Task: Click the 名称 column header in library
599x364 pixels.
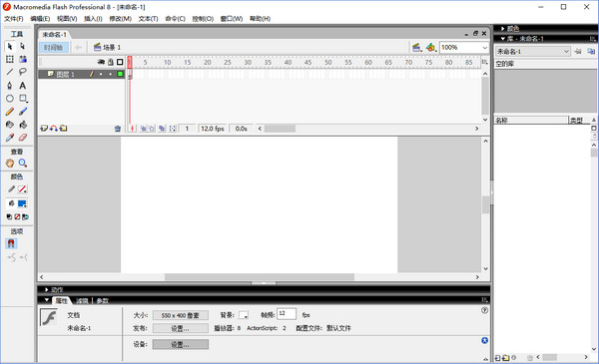Action: click(x=531, y=121)
